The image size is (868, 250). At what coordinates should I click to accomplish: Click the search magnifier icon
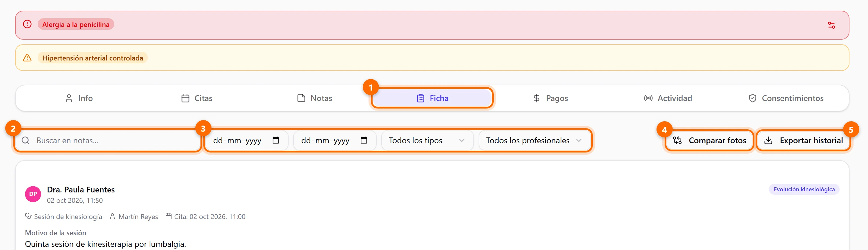tap(25, 140)
